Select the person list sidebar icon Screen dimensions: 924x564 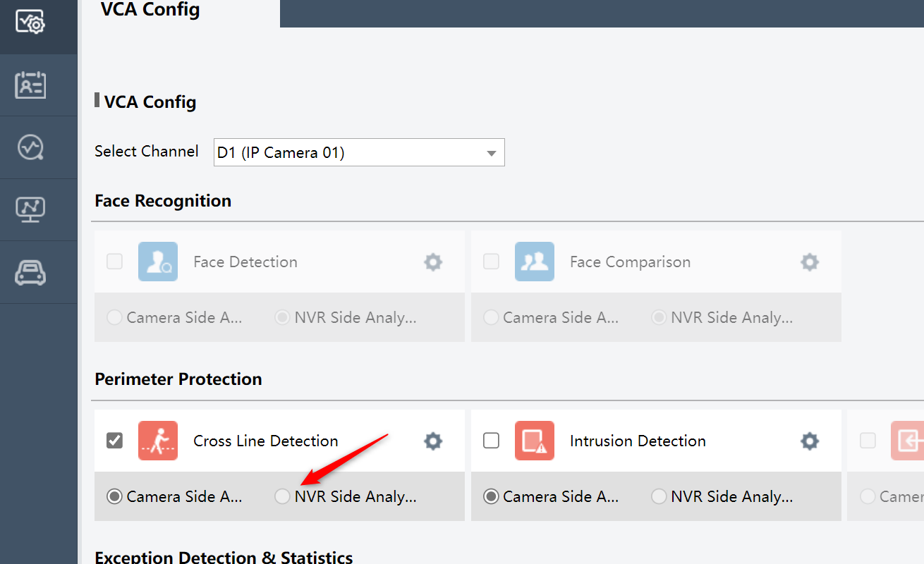coord(30,84)
